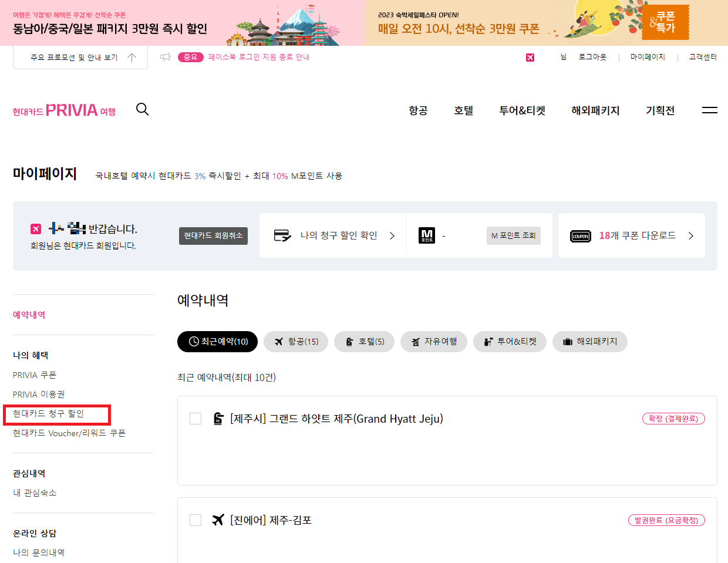The height and width of the screenshot is (563, 728).
Task: Open the search magnifier icon
Action: click(142, 109)
